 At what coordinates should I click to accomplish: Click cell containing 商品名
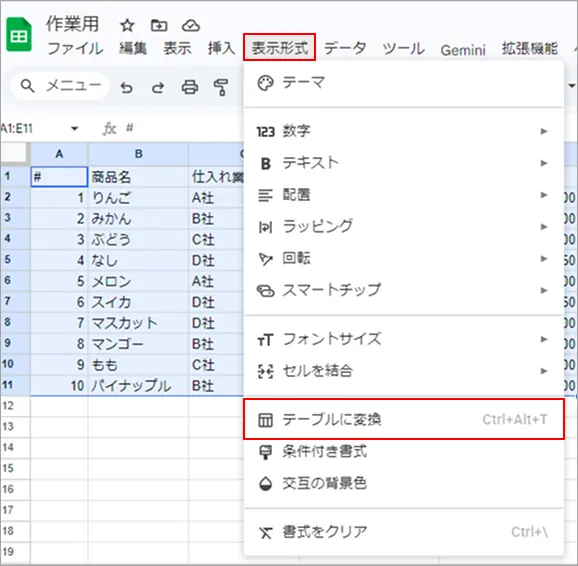click(138, 177)
